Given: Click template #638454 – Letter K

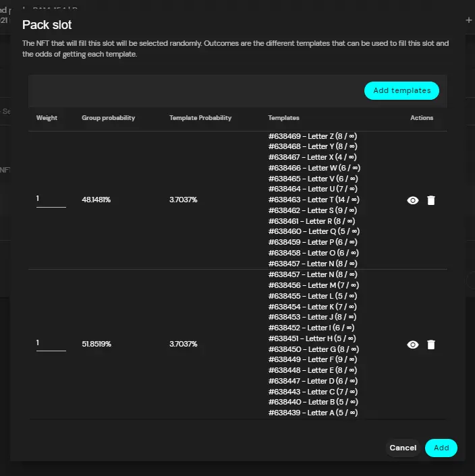Looking at the screenshot, I should pyautogui.click(x=312, y=307).
